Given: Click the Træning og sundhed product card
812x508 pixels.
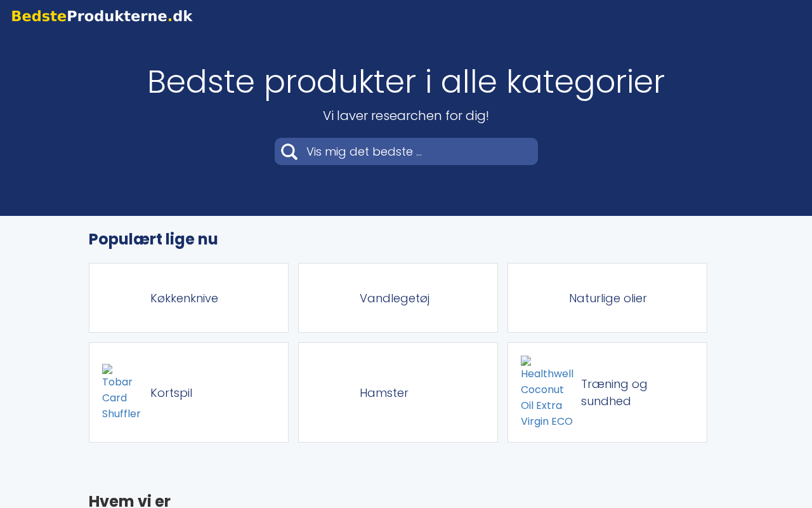Looking at the screenshot, I should 607,392.
